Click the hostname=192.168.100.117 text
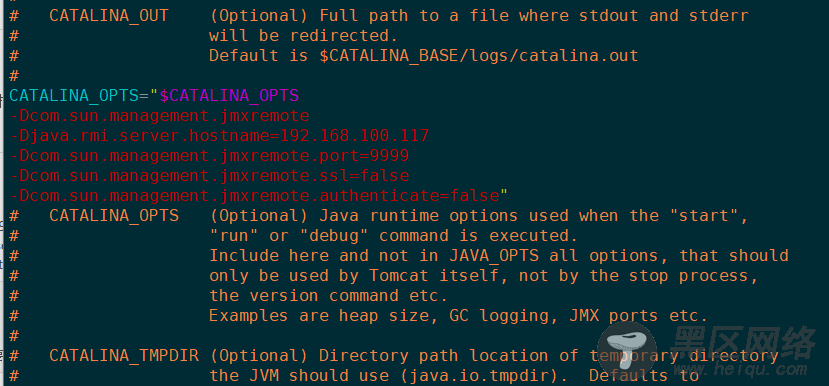 pos(319,136)
